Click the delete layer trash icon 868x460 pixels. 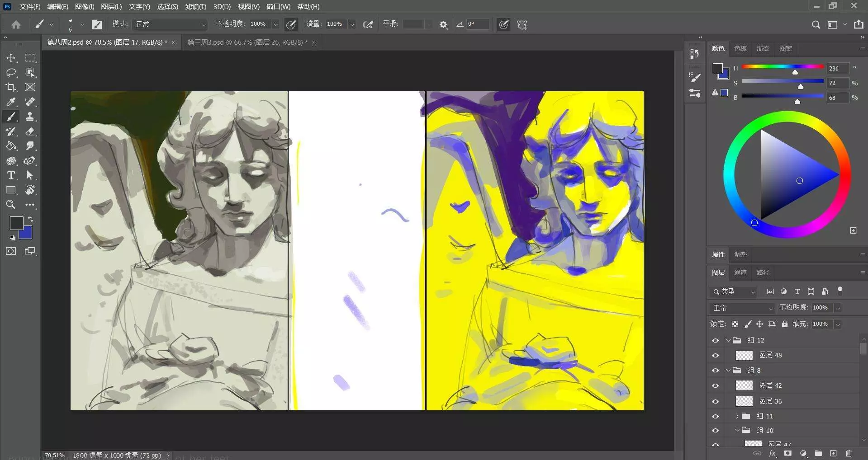click(x=849, y=453)
